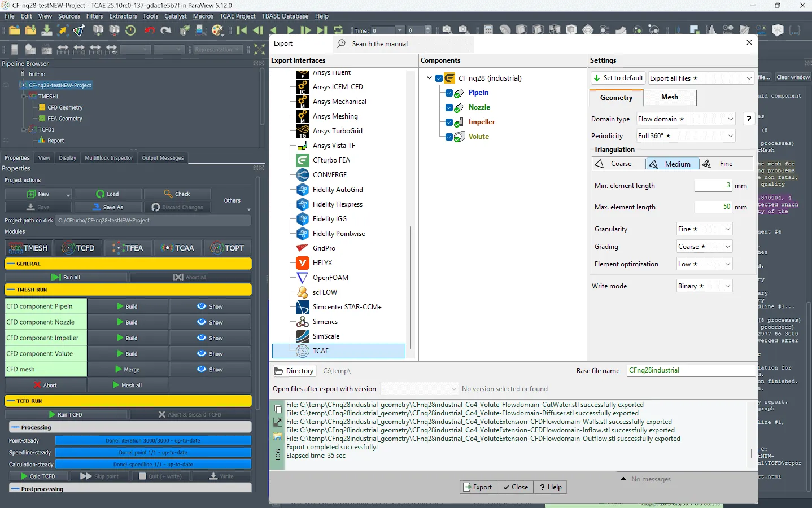This screenshot has height=508, width=812.
Task: Click the Point-steady progress bar
Action: pos(153,440)
